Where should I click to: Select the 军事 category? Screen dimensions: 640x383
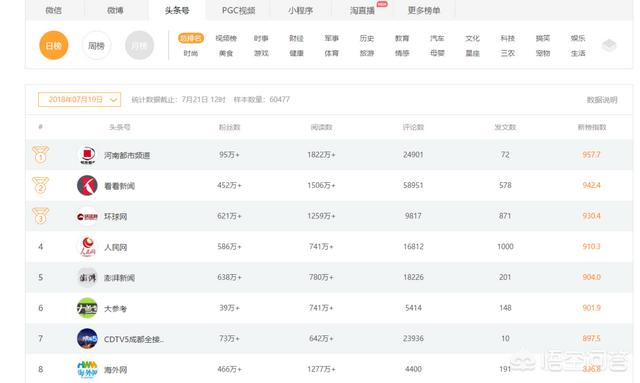[331, 38]
